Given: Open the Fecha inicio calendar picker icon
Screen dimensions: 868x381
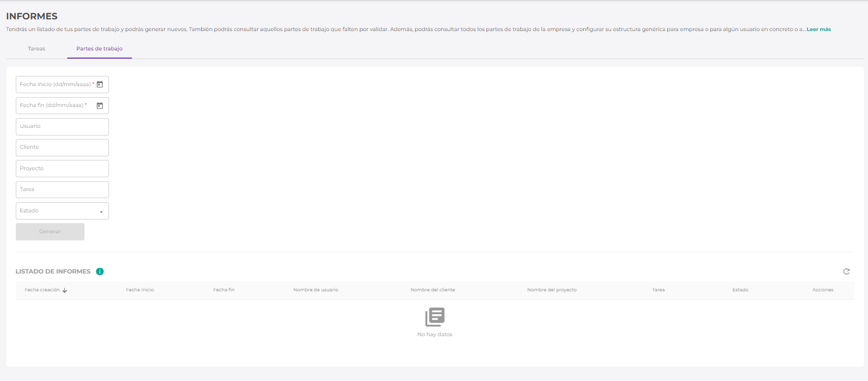Looking at the screenshot, I should coord(100,85).
